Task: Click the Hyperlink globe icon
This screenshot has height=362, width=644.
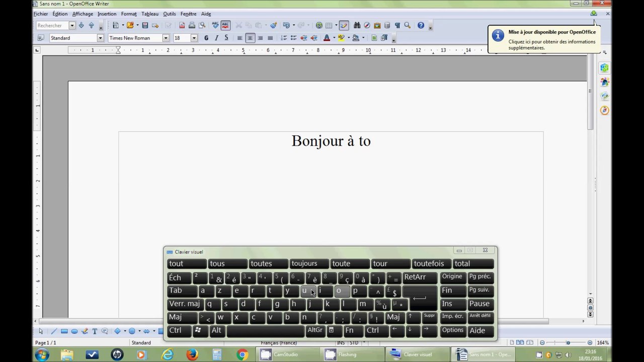Action: pos(319,25)
